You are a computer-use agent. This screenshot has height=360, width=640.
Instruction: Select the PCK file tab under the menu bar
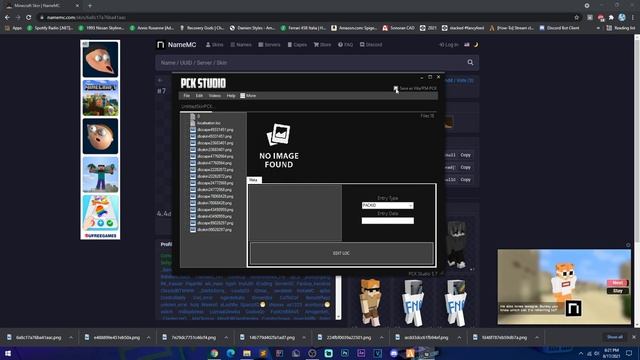197,107
